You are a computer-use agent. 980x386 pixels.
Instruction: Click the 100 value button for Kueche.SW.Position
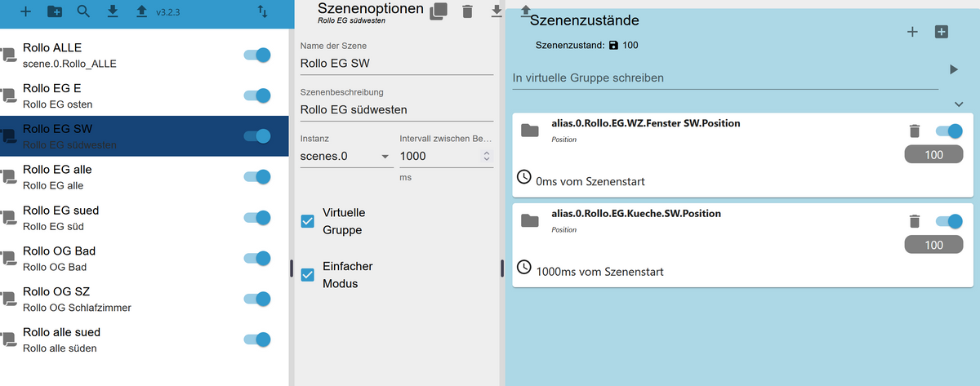point(934,245)
